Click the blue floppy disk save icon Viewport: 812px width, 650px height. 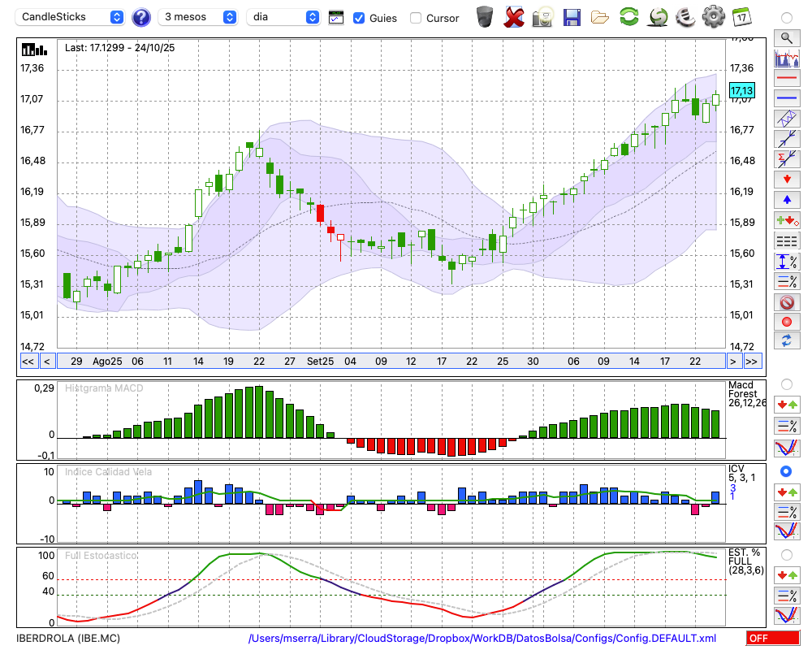pos(572,16)
